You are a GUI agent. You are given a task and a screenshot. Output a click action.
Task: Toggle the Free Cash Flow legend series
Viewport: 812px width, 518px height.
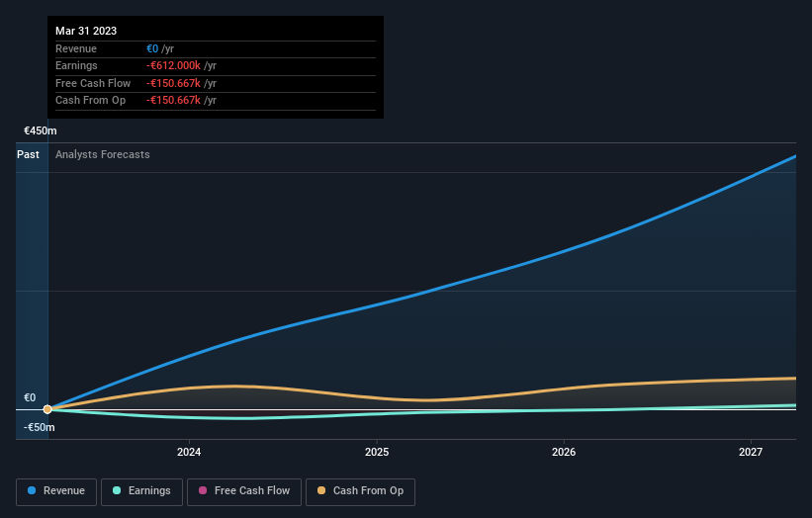click(244, 491)
